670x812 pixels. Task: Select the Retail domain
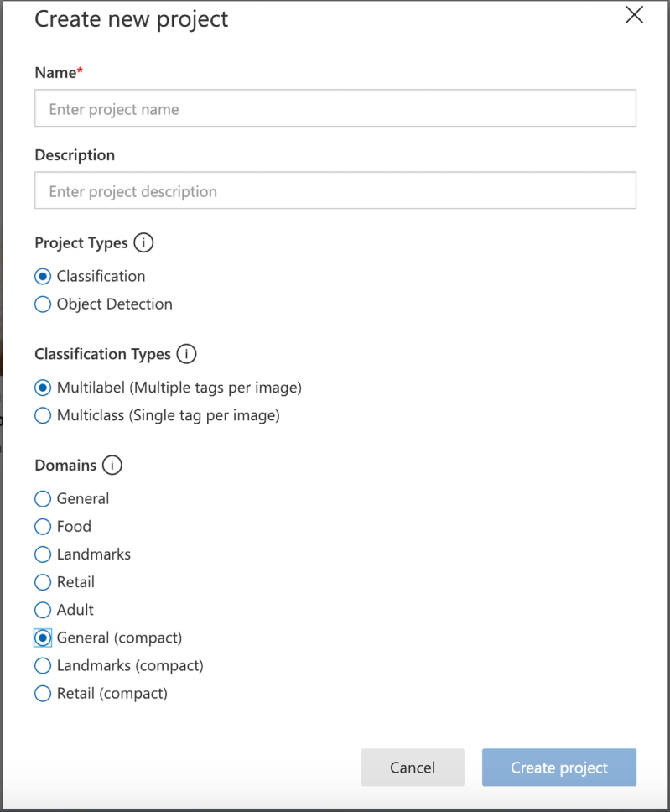pyautogui.click(x=43, y=582)
